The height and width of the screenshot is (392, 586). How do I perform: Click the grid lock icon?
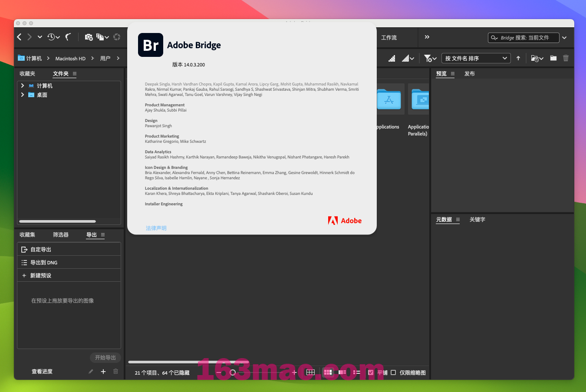coord(310,372)
